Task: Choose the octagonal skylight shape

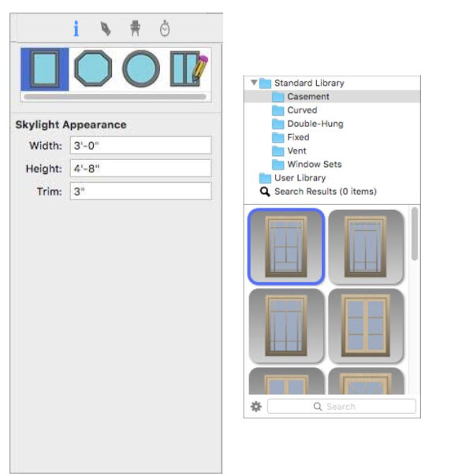Action: pos(93,69)
